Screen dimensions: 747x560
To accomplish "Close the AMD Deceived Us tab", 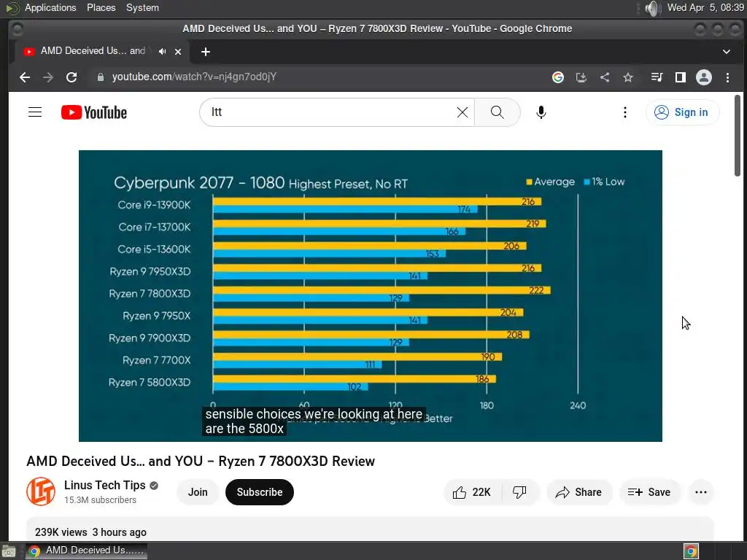I will [178, 52].
